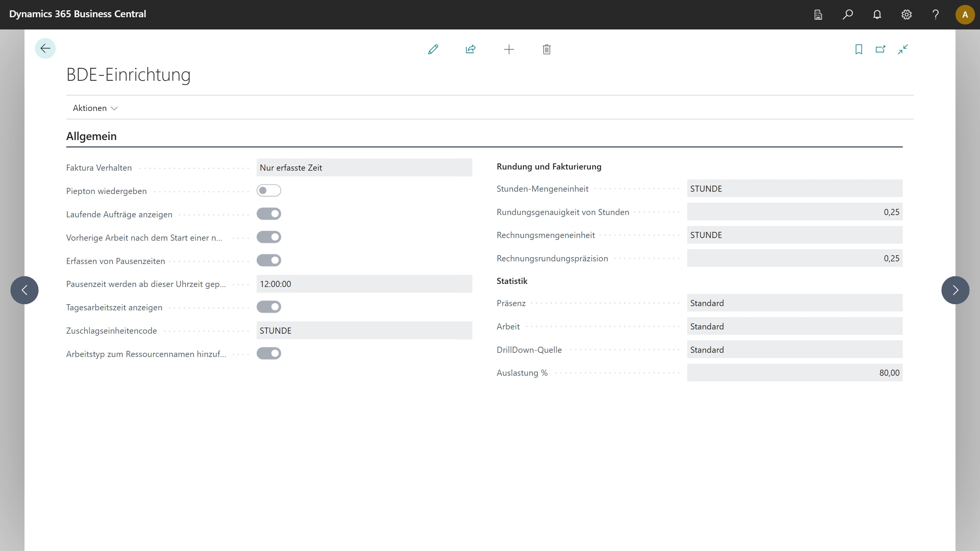Click Rechnungsrundungspräzision value field
The width and height of the screenshot is (980, 551).
[795, 258]
